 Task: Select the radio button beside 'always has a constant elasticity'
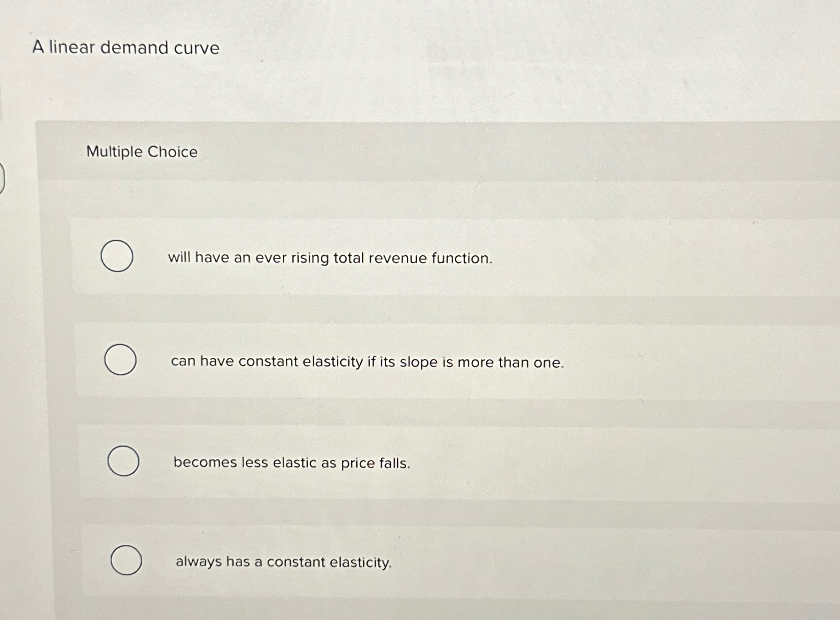coord(127,560)
